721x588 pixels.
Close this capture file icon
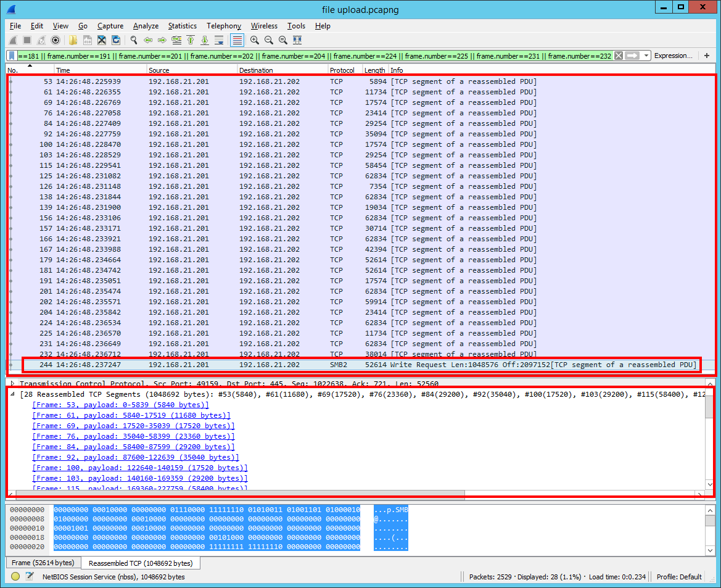[102, 41]
